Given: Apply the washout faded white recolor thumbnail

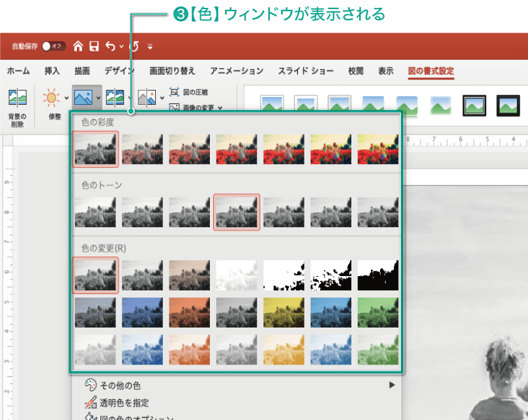Looking at the screenshot, I should [x=237, y=275].
